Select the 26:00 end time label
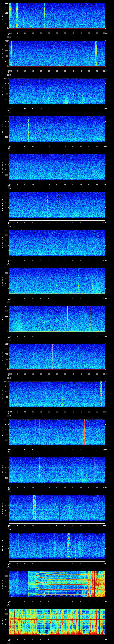Viewport: 114px width, 644px height. click(105, 260)
